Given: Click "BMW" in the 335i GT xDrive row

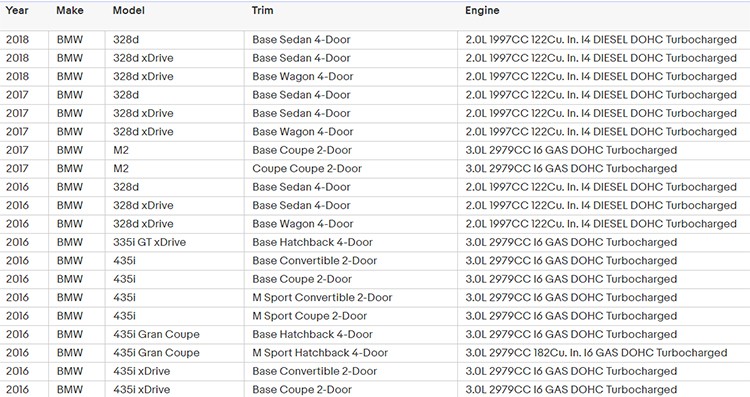Looking at the screenshot, I should pyautogui.click(x=70, y=242).
